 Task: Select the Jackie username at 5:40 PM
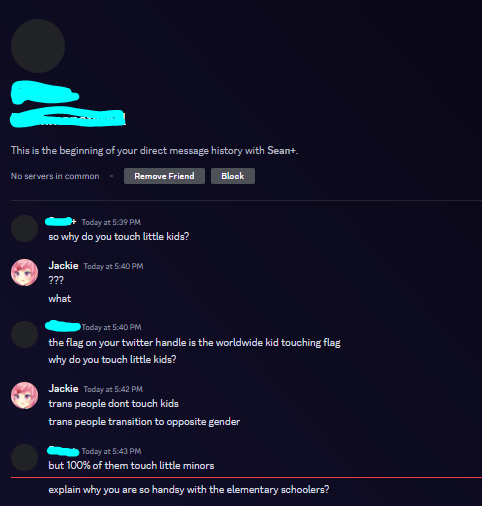[63, 266]
